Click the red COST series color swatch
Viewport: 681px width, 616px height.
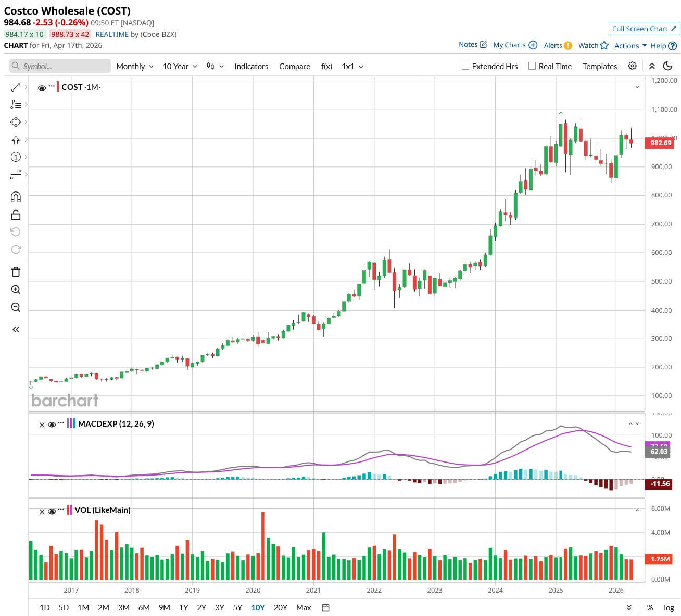point(58,87)
